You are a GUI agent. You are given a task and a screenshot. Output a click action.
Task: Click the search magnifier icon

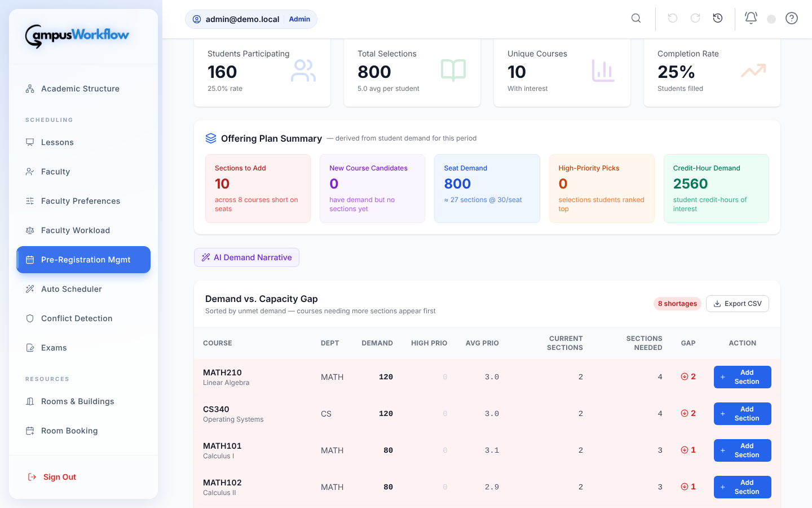pyautogui.click(x=636, y=19)
